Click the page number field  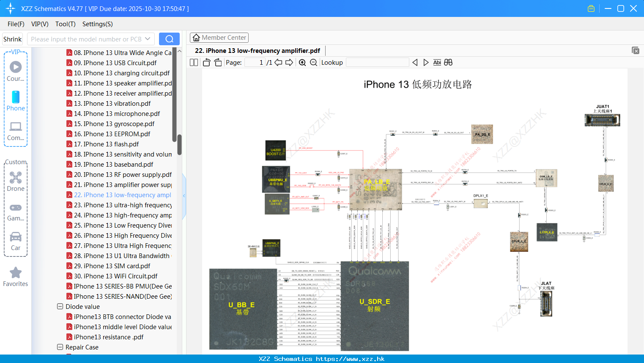pyautogui.click(x=255, y=62)
